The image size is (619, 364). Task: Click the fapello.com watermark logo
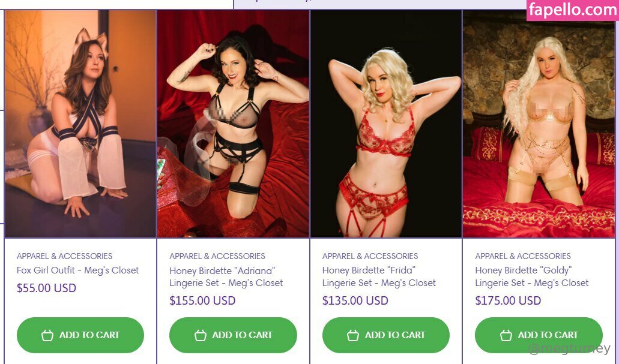pos(572,10)
